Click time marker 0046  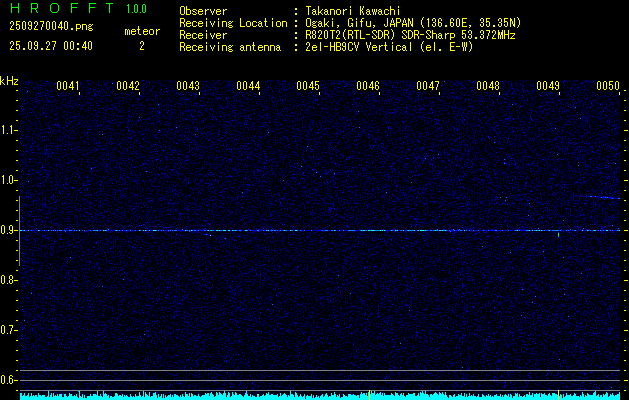point(368,86)
